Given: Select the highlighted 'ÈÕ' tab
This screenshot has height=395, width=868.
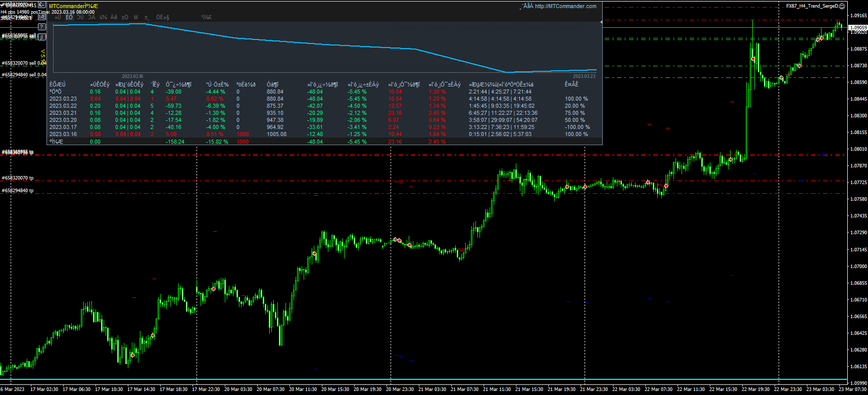Looking at the screenshot, I should [69, 17].
